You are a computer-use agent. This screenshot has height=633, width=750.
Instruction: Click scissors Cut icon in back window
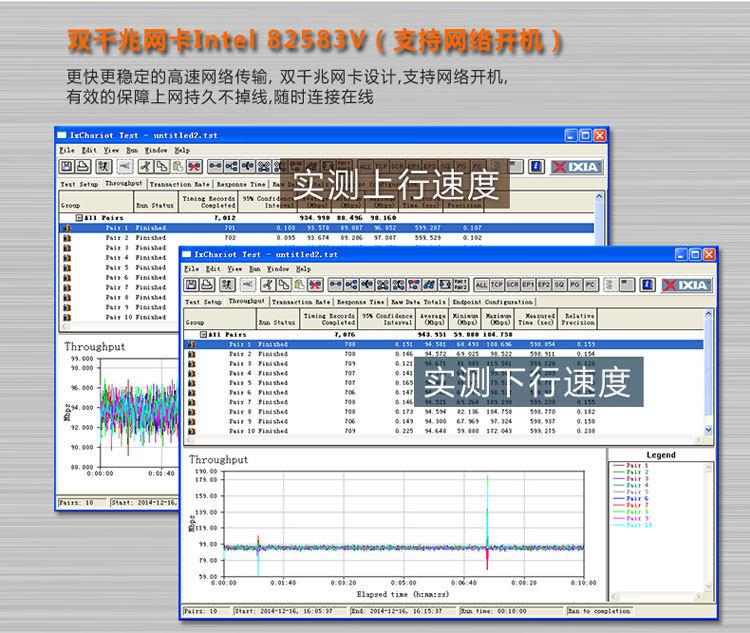click(x=146, y=166)
